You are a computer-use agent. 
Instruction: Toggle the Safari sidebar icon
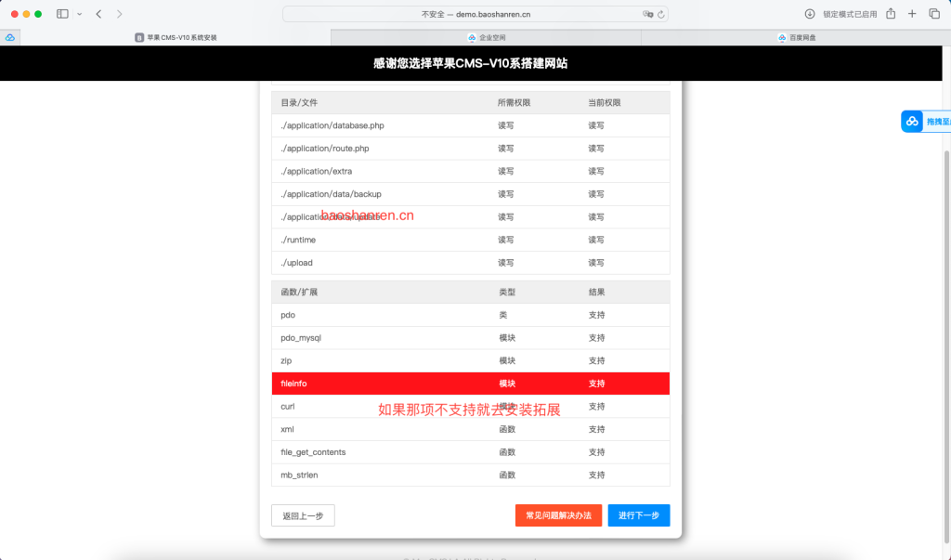(62, 14)
